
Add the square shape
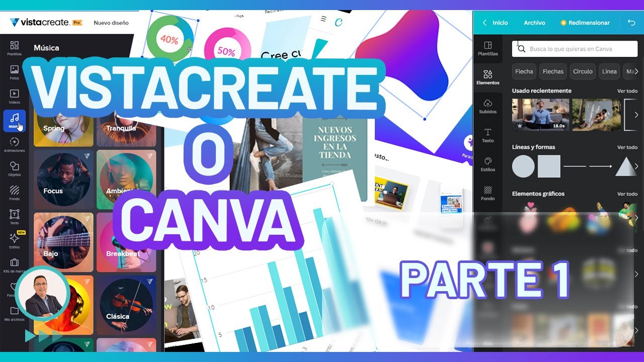pyautogui.click(x=549, y=166)
